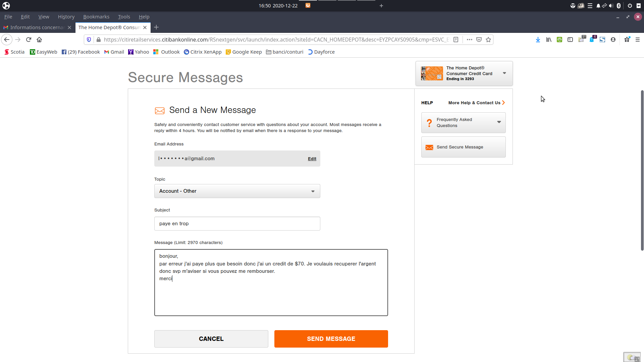
Task: Open the Scotia bookmark
Action: coord(14,52)
